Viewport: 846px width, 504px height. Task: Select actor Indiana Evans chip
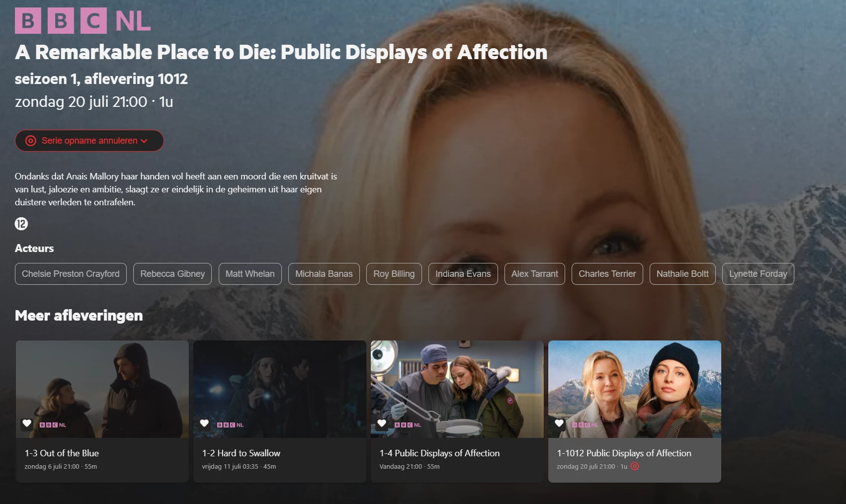463,274
